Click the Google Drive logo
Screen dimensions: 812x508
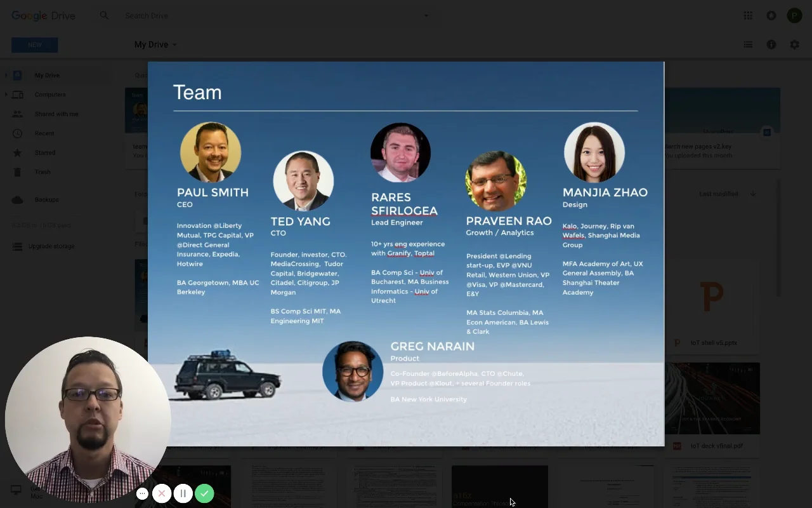click(43, 15)
